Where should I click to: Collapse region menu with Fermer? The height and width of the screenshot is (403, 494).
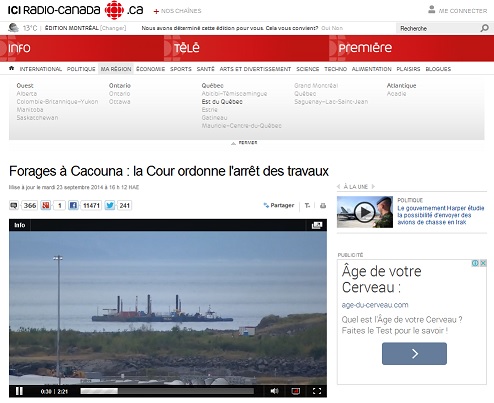point(244,143)
